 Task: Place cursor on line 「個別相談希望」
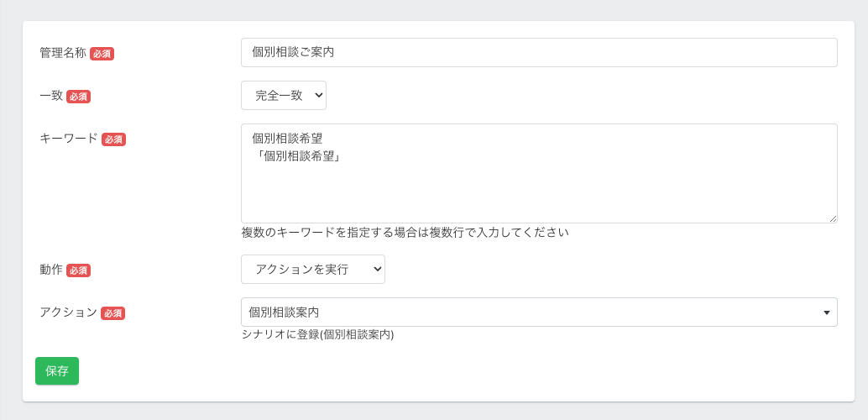[295, 156]
